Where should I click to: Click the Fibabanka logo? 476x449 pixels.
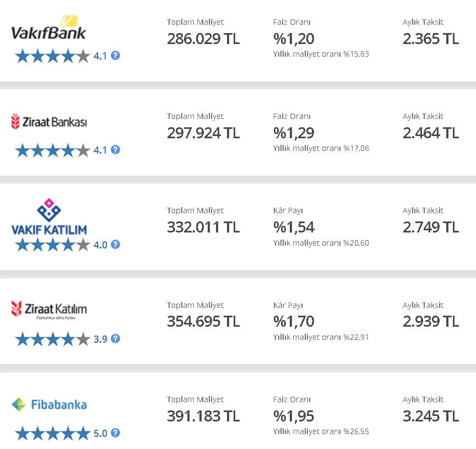pos(49,404)
